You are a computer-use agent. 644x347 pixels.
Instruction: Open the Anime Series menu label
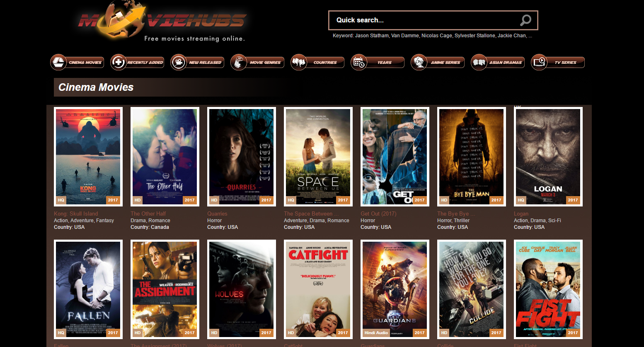click(x=445, y=63)
